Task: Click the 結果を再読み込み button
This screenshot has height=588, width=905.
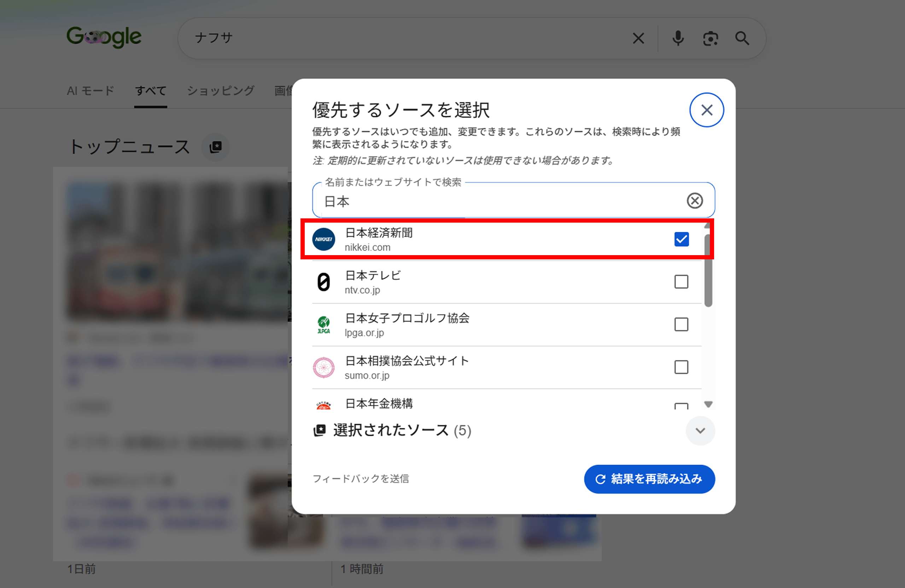Action: (649, 479)
